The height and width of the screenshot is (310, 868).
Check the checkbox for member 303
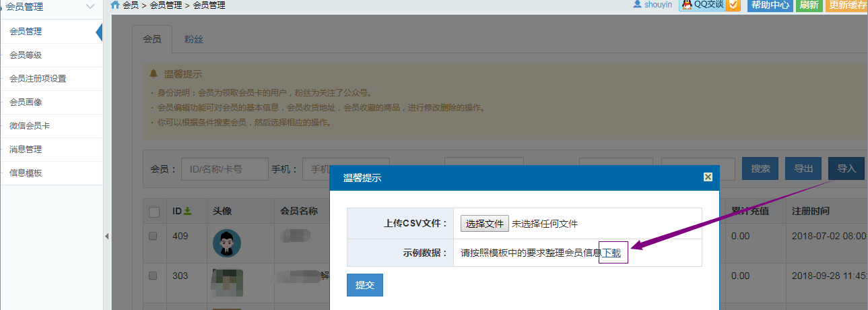pos(153,276)
